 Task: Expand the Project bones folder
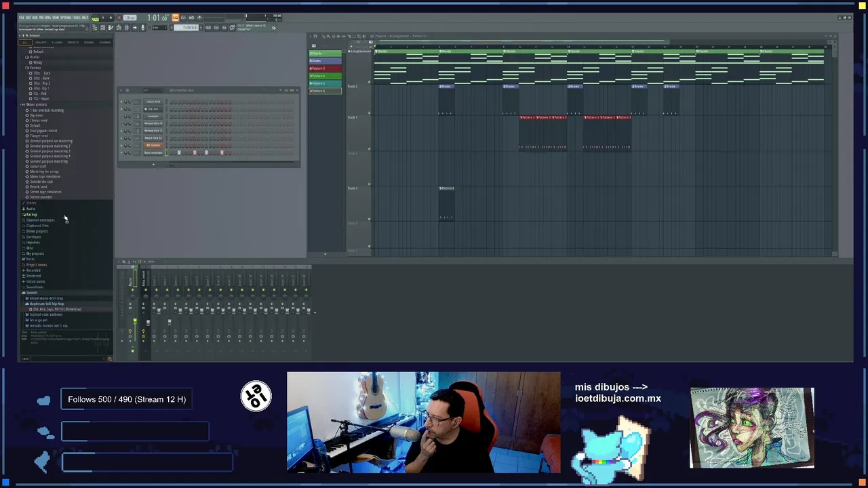(x=35, y=265)
